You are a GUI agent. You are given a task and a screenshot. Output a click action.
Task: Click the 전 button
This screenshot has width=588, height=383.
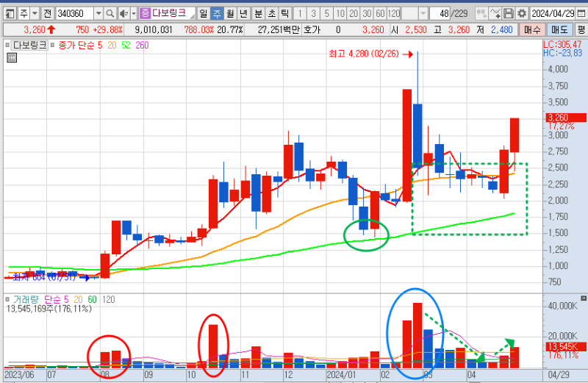[x=47, y=14]
